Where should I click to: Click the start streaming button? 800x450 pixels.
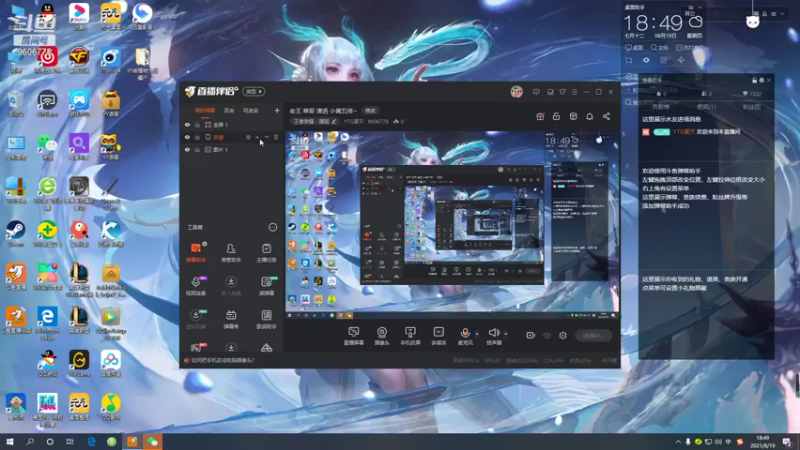click(593, 335)
